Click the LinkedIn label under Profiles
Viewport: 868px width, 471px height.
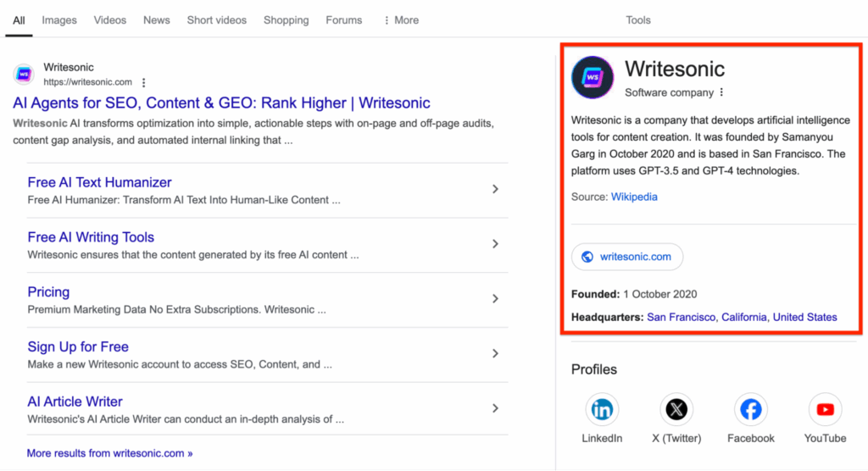tap(602, 438)
